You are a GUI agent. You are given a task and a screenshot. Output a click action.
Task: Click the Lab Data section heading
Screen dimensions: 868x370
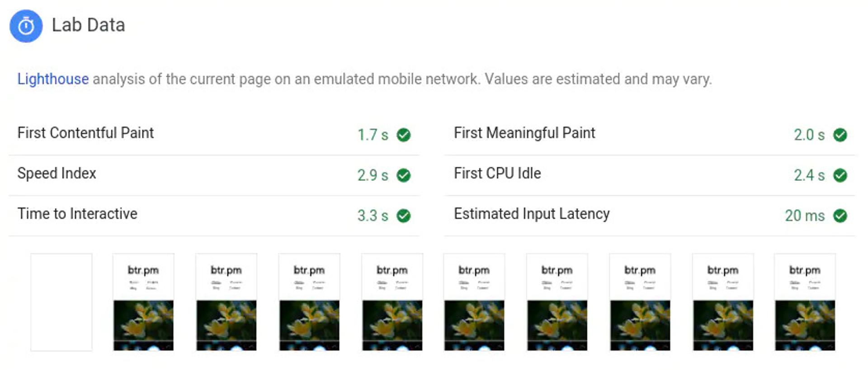click(x=88, y=25)
